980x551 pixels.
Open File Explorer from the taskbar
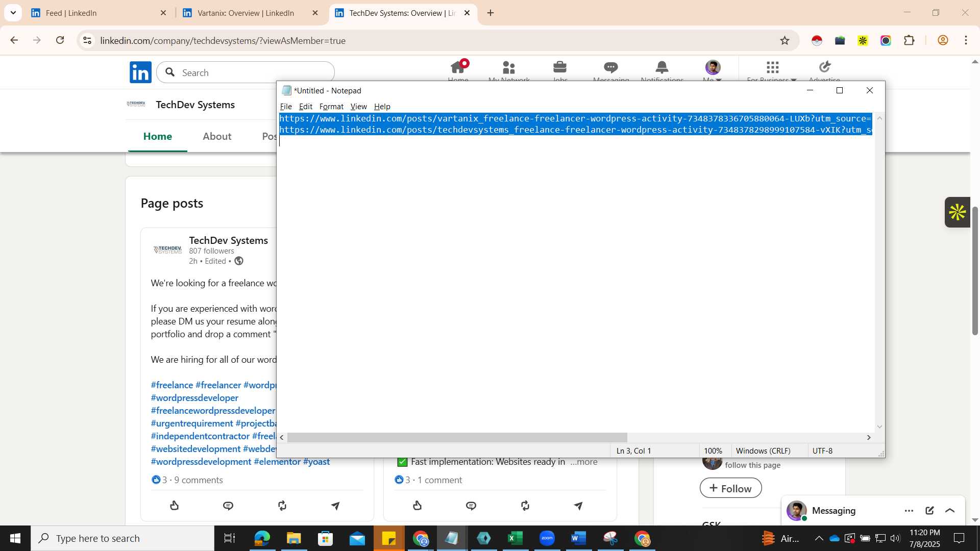click(293, 538)
